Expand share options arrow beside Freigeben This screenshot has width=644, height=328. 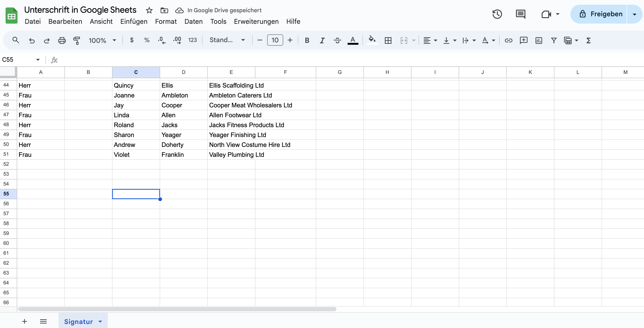[634, 14]
